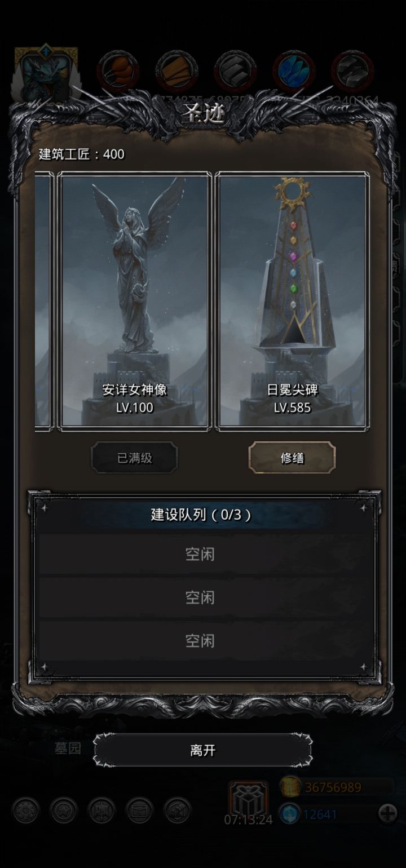The height and width of the screenshot is (868, 406).
Task: Open the star emblem menu icon
Action: [64, 811]
